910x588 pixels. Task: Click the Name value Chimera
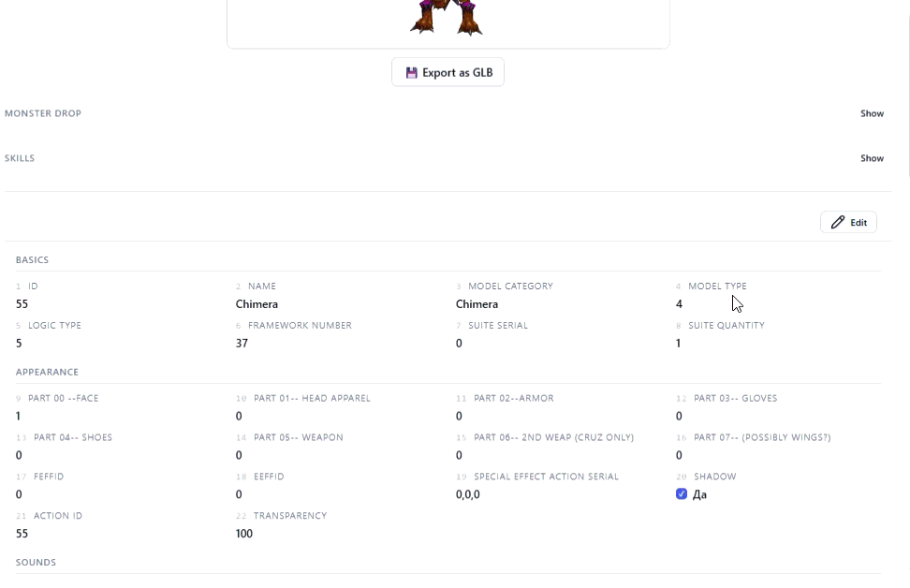pyautogui.click(x=257, y=304)
